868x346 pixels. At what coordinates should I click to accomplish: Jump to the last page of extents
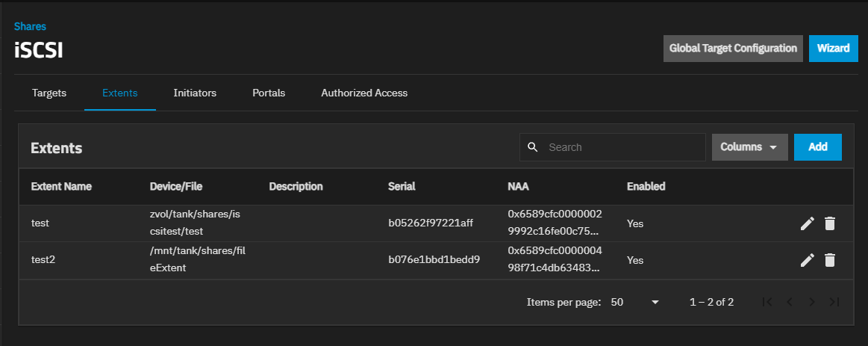(x=834, y=302)
